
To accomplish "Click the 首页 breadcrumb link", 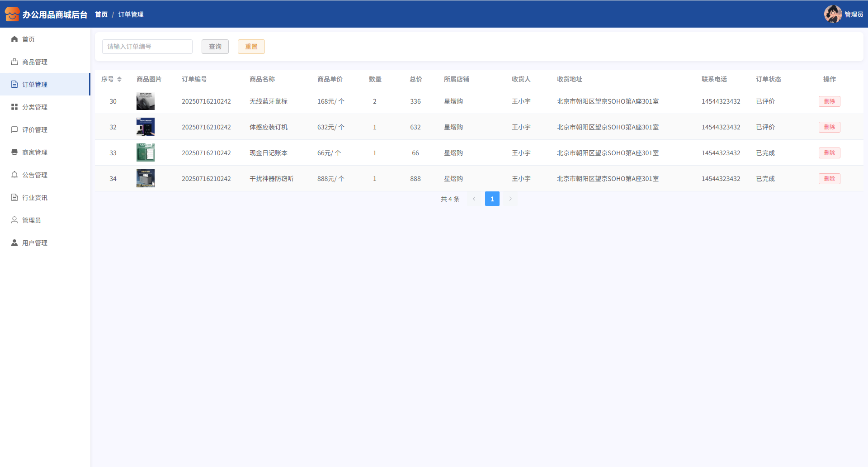I will (x=101, y=14).
